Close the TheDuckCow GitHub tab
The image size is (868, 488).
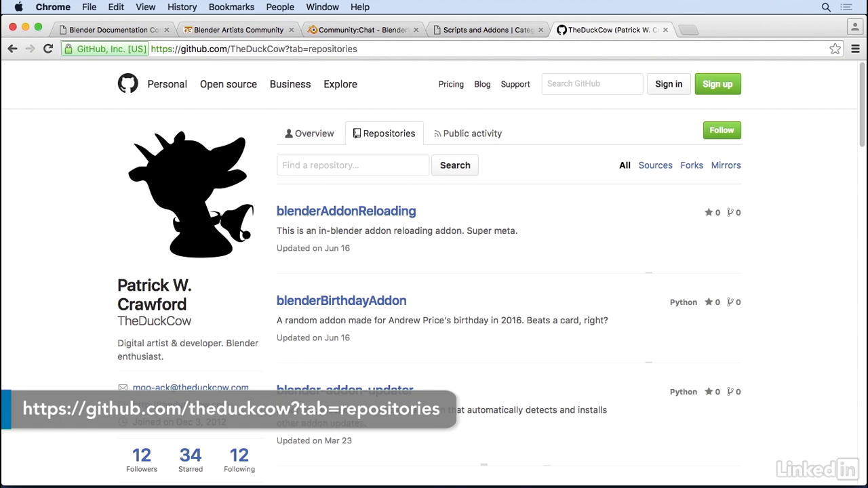click(x=665, y=30)
